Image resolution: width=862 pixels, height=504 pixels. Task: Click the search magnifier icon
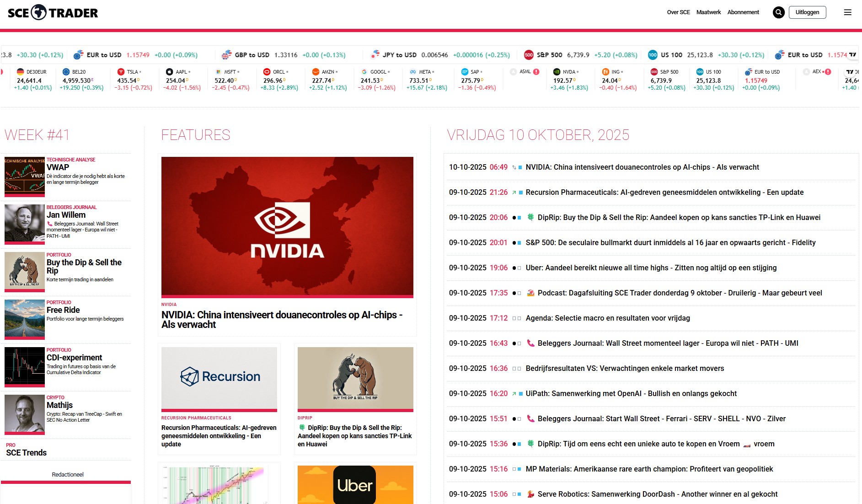(778, 12)
